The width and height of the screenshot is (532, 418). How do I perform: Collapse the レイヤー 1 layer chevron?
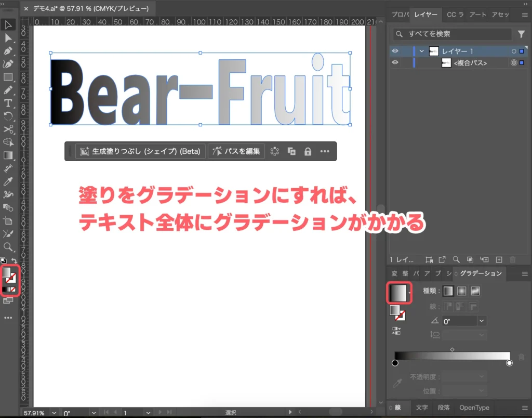[422, 51]
